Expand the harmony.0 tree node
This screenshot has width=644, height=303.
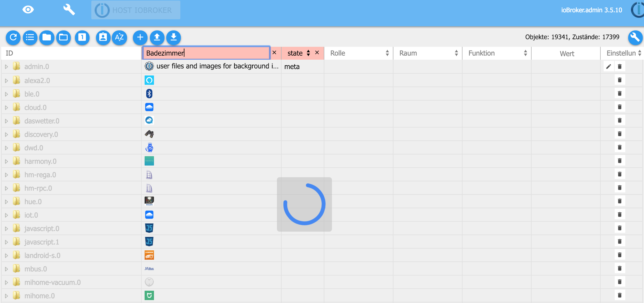(6, 161)
